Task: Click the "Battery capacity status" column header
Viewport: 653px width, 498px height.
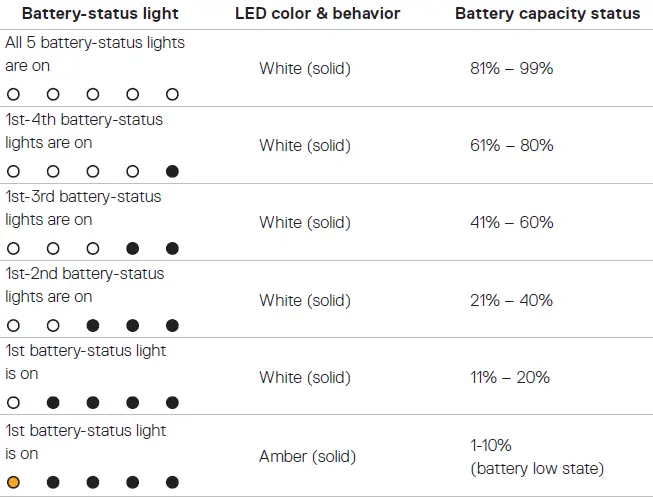Action: 547,14
